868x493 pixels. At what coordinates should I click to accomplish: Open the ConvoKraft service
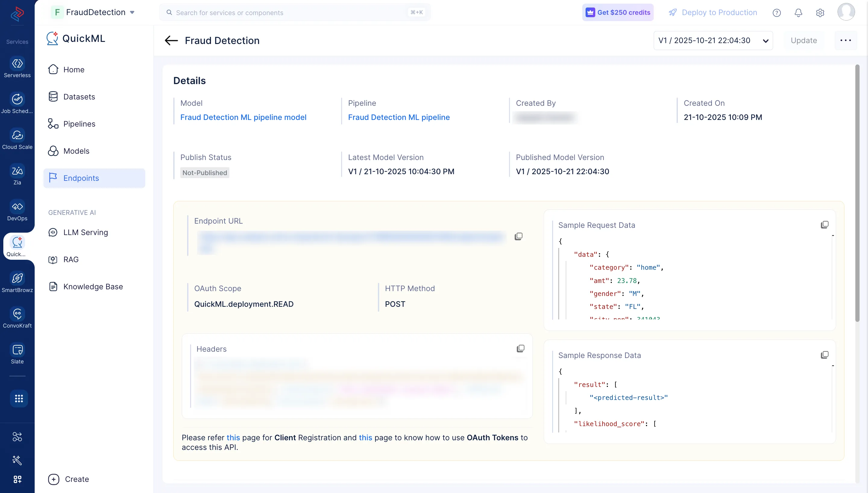coord(17,317)
